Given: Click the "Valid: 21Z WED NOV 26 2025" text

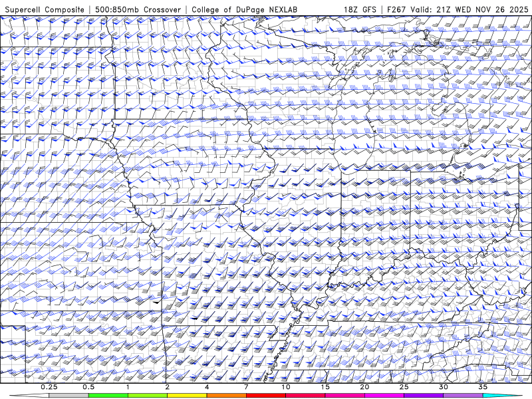Looking at the screenshot, I should point(469,9).
